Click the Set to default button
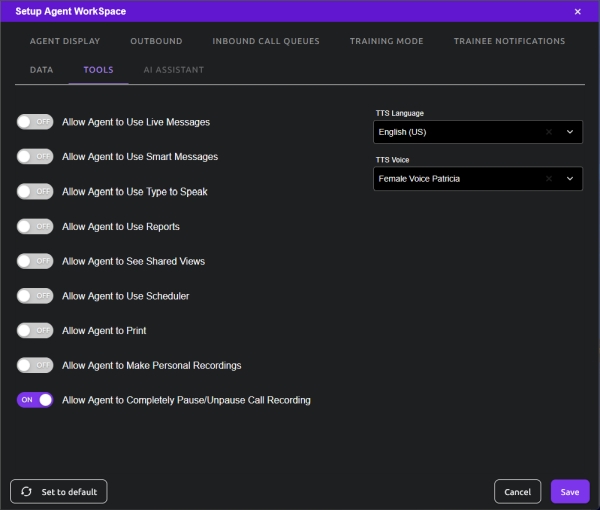The height and width of the screenshot is (510, 600). (59, 492)
